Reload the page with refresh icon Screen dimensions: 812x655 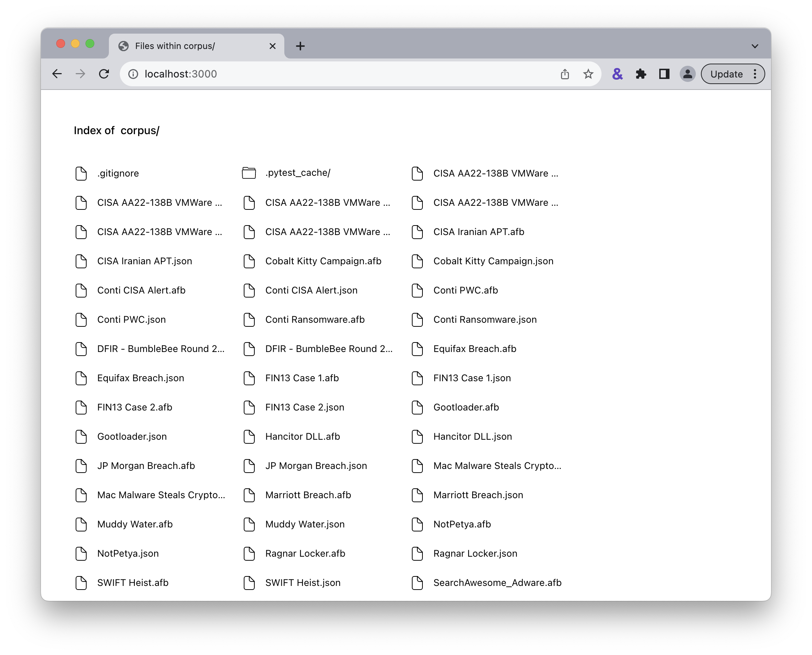(104, 74)
